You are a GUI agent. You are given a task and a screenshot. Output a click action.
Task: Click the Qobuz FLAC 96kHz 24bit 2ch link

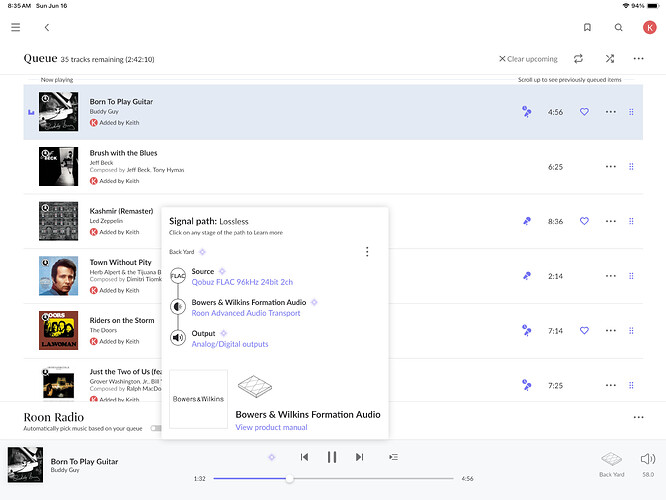tap(242, 282)
